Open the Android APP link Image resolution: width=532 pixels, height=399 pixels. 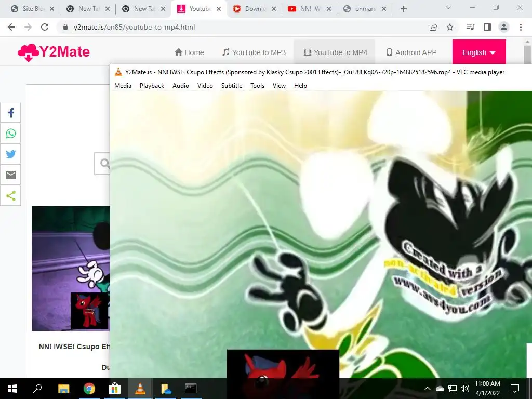(x=411, y=52)
